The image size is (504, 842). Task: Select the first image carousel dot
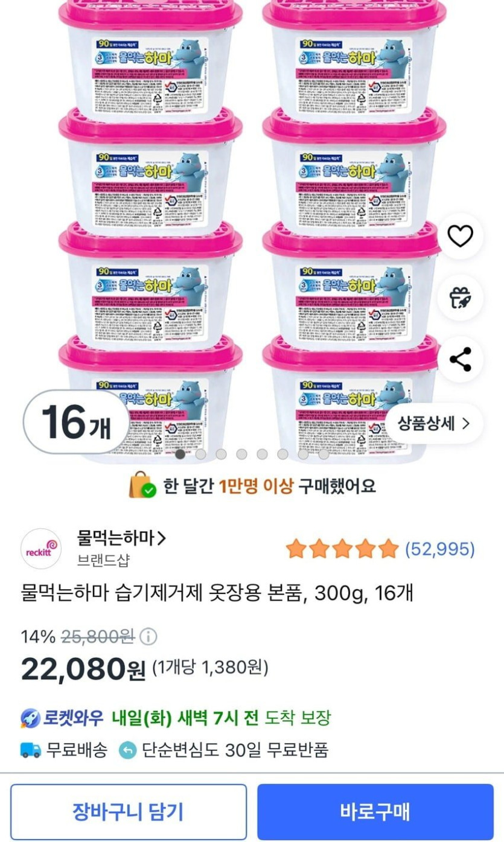[x=180, y=454]
